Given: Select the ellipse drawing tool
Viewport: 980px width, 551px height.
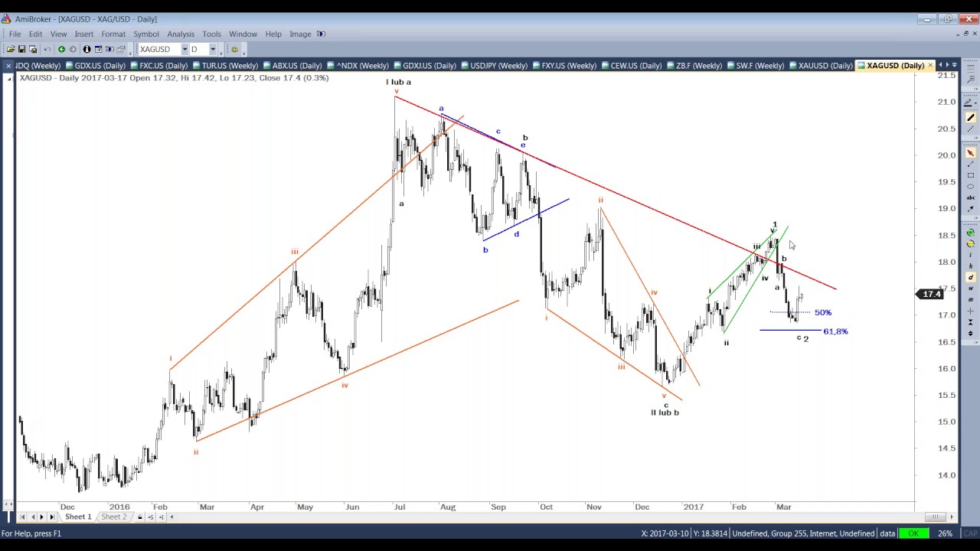Looking at the screenshot, I should click(x=970, y=187).
